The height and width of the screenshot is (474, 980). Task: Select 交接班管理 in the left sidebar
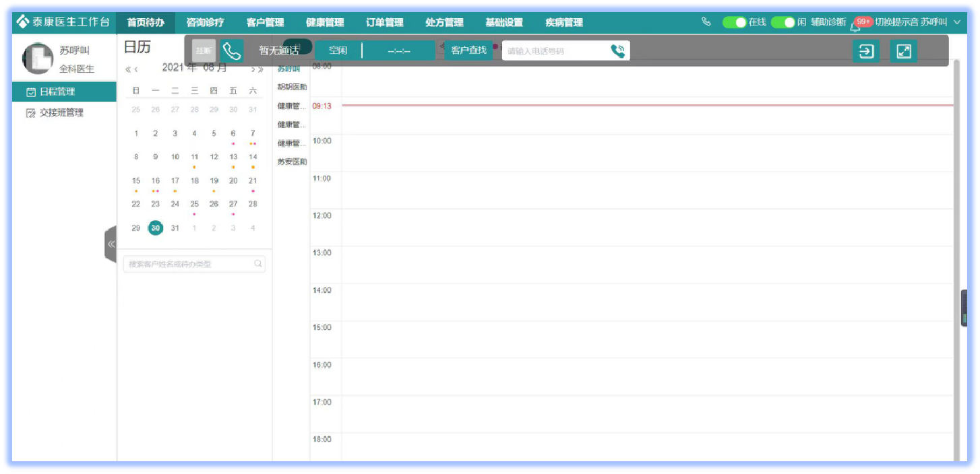coord(61,113)
